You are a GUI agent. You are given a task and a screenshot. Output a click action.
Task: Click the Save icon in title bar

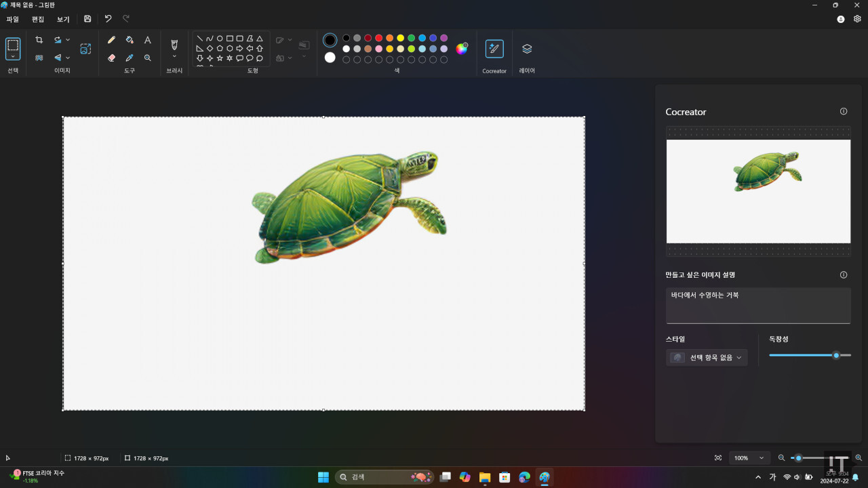click(x=87, y=19)
